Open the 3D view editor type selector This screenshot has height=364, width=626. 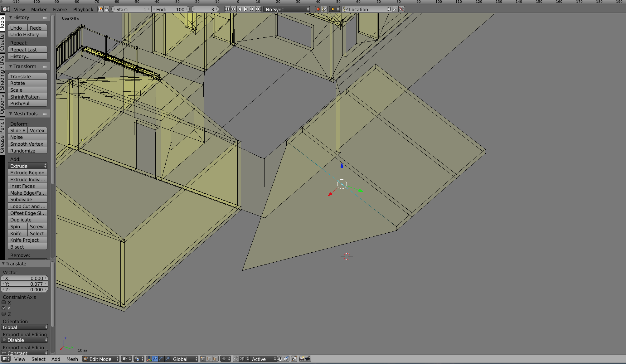(x=6, y=359)
